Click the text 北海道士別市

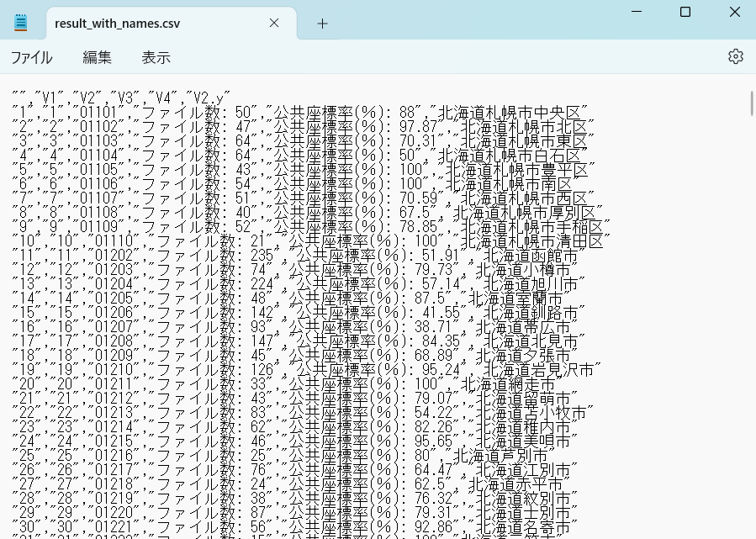(x=523, y=512)
